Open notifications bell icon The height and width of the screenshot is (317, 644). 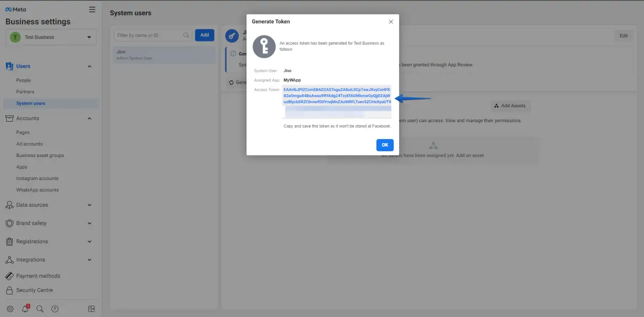point(25,309)
